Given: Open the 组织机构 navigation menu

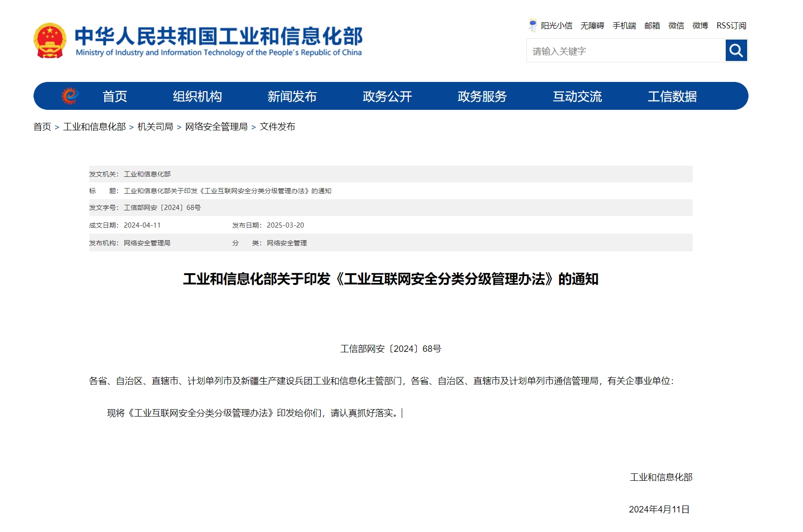Looking at the screenshot, I should tap(197, 96).
